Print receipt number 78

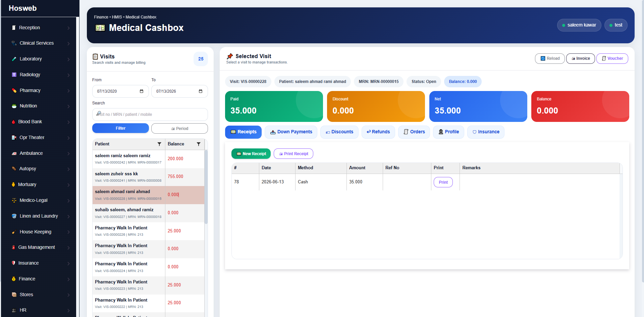(443, 182)
